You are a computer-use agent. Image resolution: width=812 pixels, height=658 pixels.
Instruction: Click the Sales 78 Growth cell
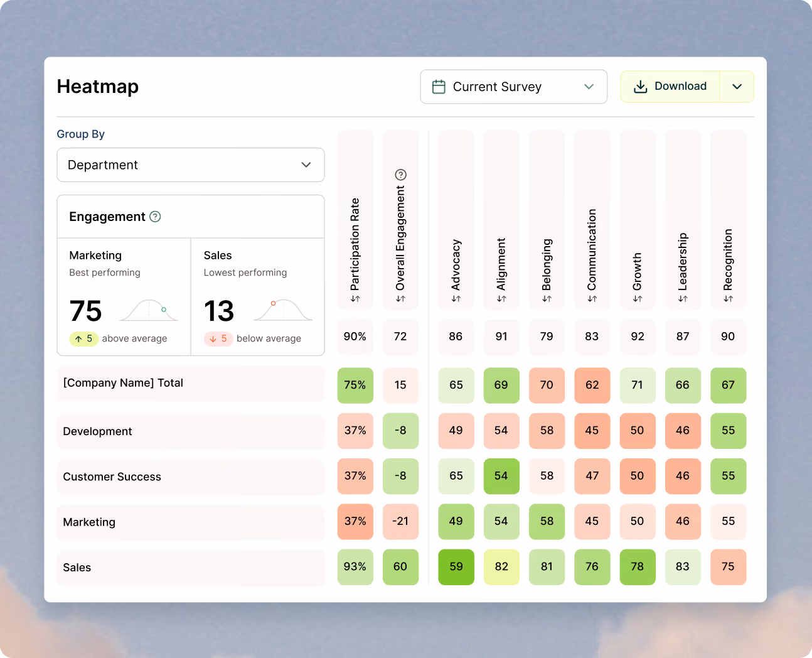pyautogui.click(x=638, y=567)
